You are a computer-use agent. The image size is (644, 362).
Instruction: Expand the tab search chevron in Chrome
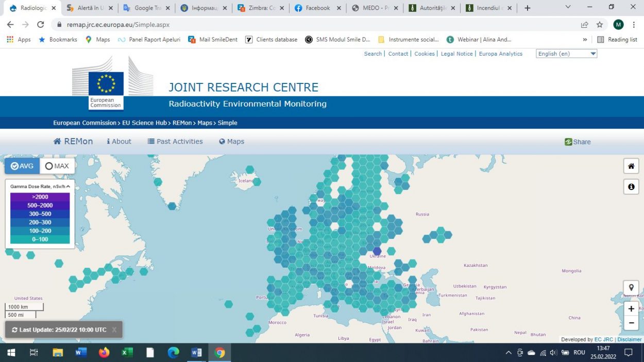click(x=568, y=7)
